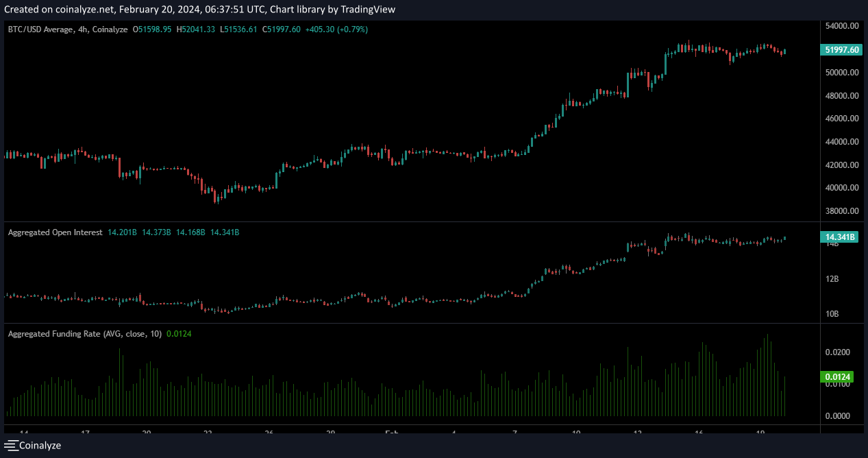Click the price change +405.30 (+0.79%) value
This screenshot has height=458, width=868.
pyautogui.click(x=336, y=29)
